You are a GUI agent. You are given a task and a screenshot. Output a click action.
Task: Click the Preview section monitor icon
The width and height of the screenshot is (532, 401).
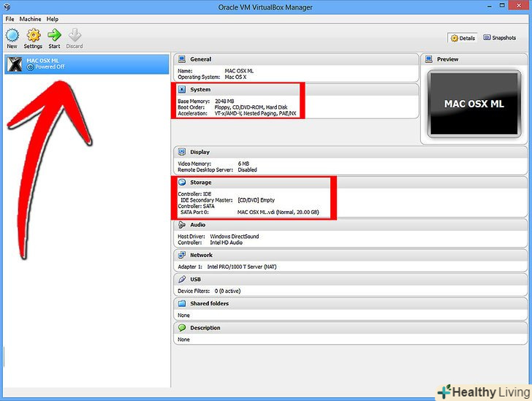coord(428,59)
